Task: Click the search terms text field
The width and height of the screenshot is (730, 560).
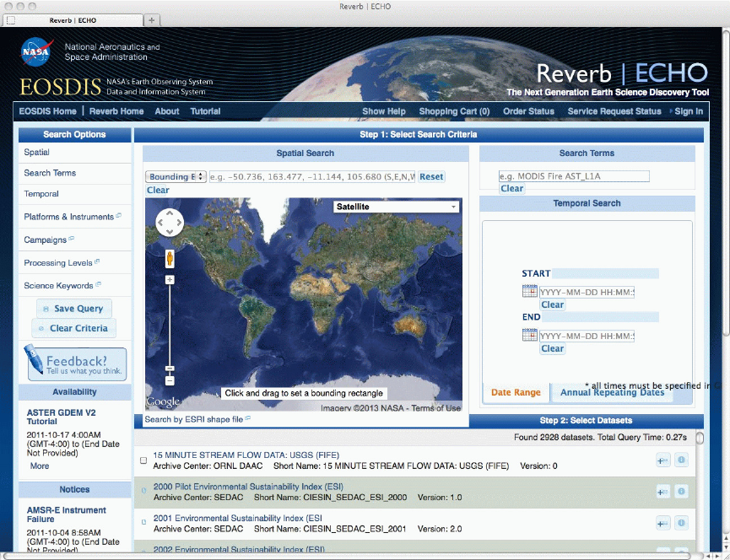Action: tap(574, 176)
